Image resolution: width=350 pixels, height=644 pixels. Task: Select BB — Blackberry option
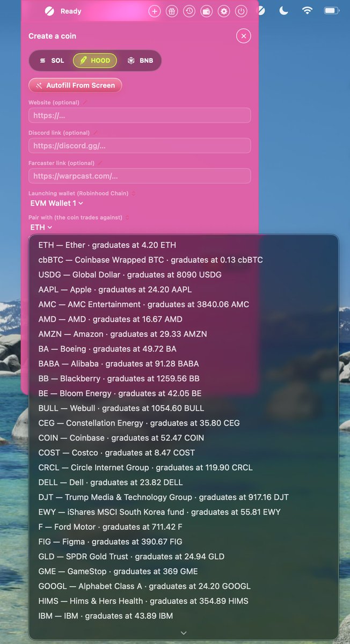click(184, 378)
